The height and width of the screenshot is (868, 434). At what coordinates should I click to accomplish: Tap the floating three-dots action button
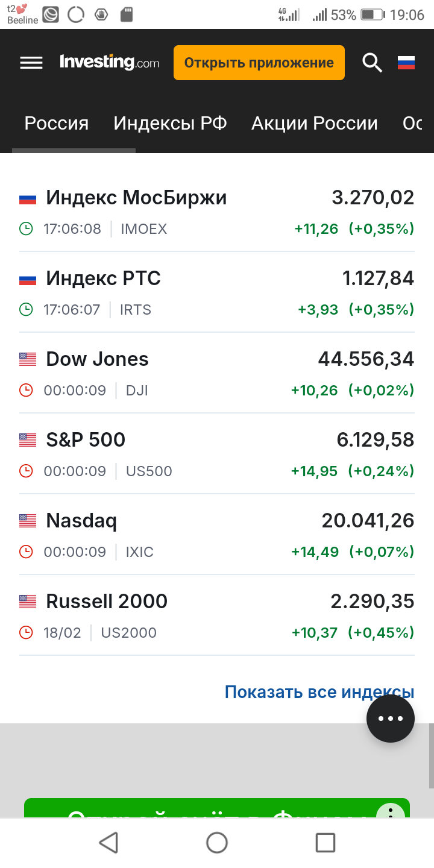391,719
